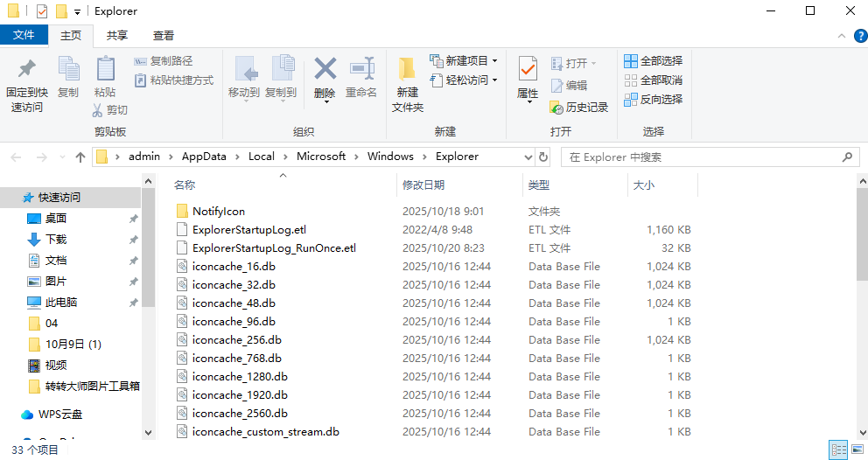Click the New Folder icon

pos(407,70)
